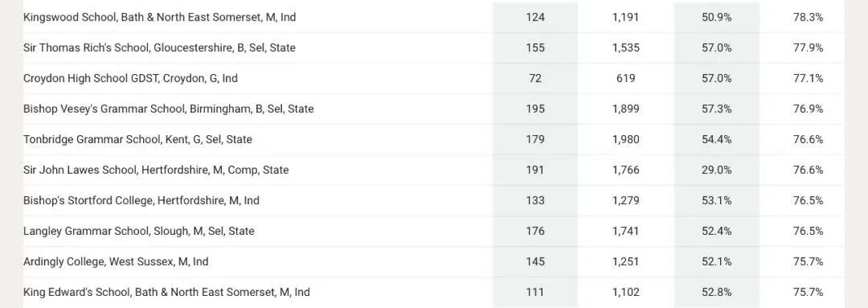The width and height of the screenshot is (868, 308).
Task: Click the 52.1% value in Ardingly College row
Action: point(717,261)
